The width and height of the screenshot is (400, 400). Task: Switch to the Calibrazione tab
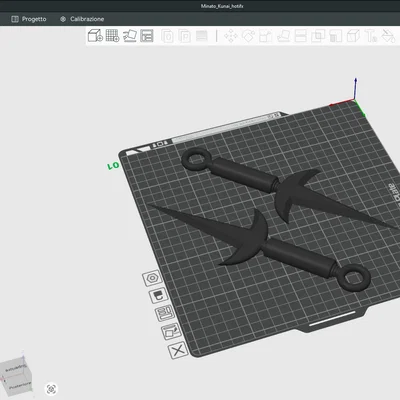(x=82, y=19)
